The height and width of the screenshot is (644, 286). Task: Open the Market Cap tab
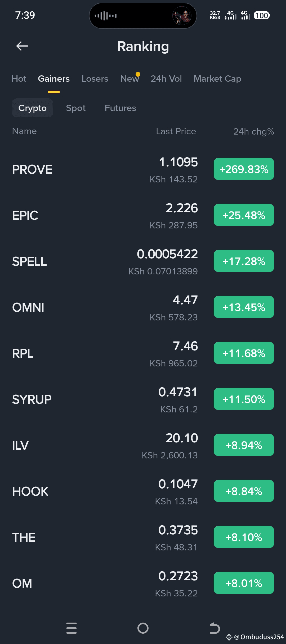click(217, 79)
